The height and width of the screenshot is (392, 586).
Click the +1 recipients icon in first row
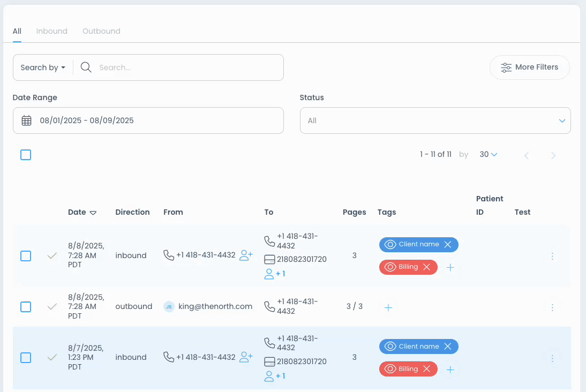click(x=275, y=274)
